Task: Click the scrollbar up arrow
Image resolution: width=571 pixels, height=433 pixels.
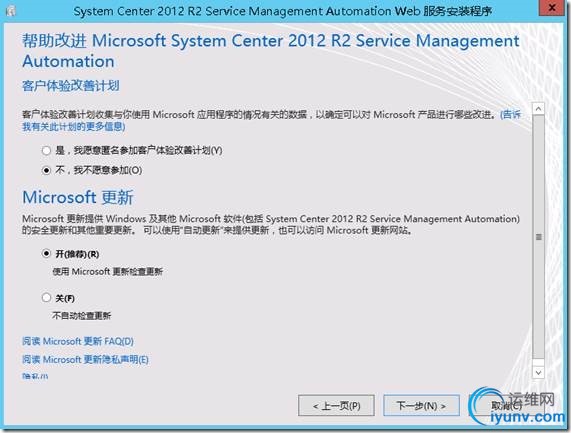Action: pos(538,109)
